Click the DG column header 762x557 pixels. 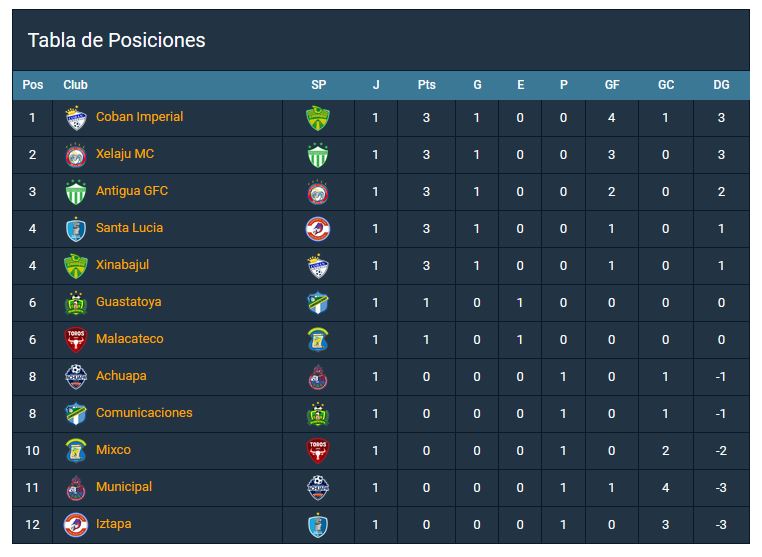coord(721,85)
